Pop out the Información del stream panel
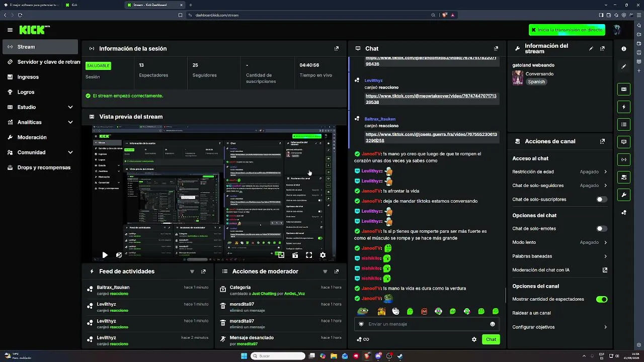Screen dimensions: 644x362 click(x=602, y=49)
